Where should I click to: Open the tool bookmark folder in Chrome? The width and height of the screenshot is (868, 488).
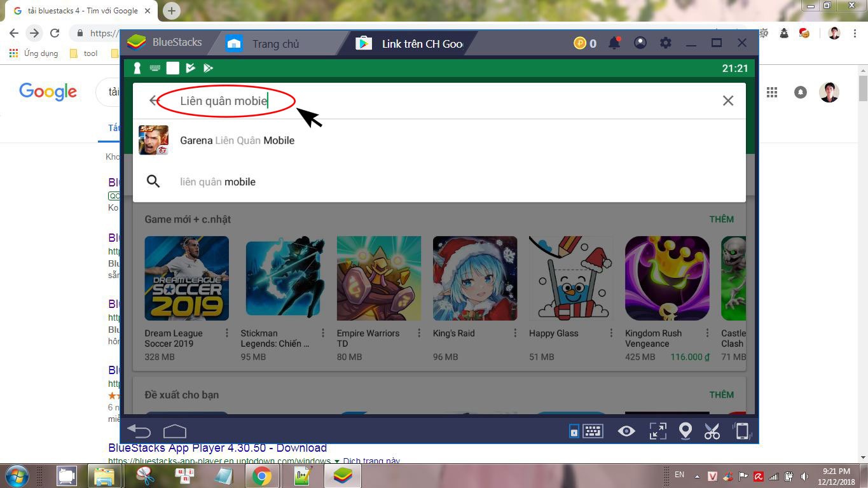[x=83, y=53]
